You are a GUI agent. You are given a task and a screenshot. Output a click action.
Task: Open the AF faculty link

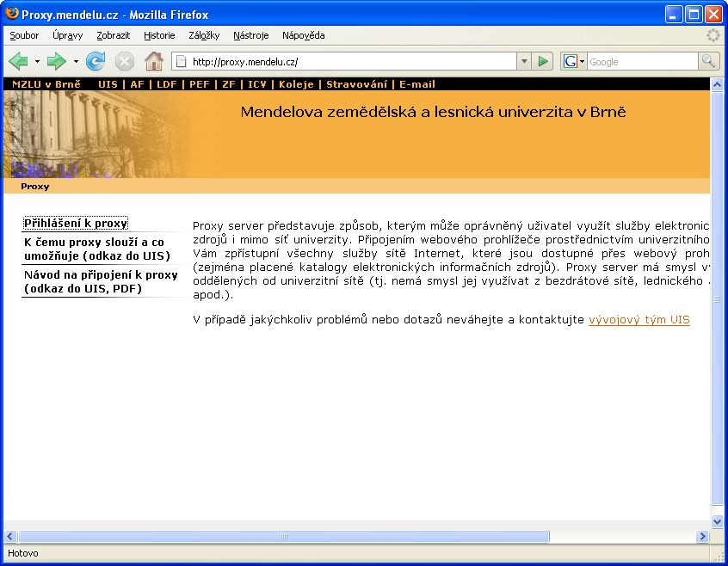(137, 84)
